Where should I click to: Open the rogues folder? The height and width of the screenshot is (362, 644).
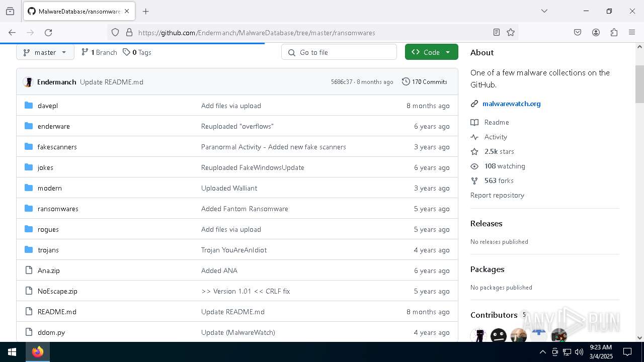[48, 229]
